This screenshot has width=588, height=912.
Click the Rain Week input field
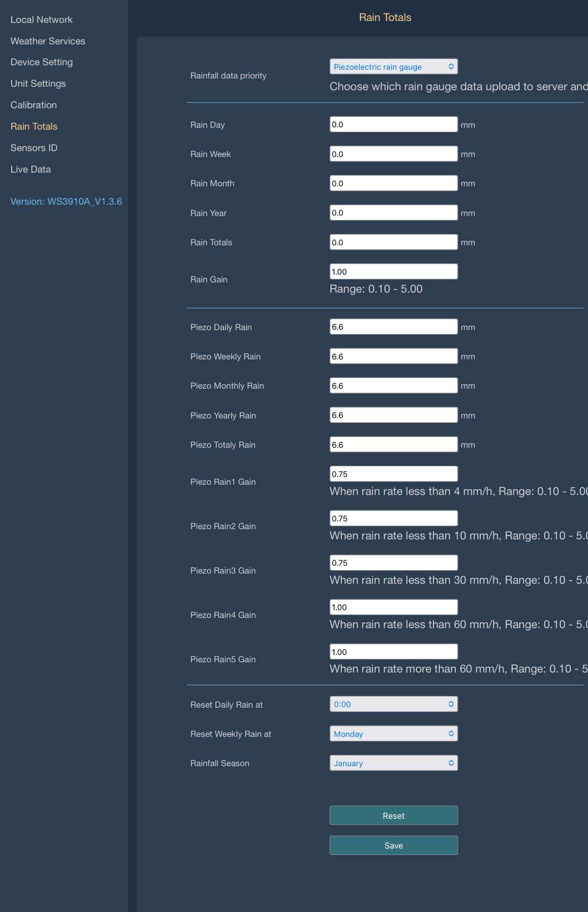[x=393, y=154]
